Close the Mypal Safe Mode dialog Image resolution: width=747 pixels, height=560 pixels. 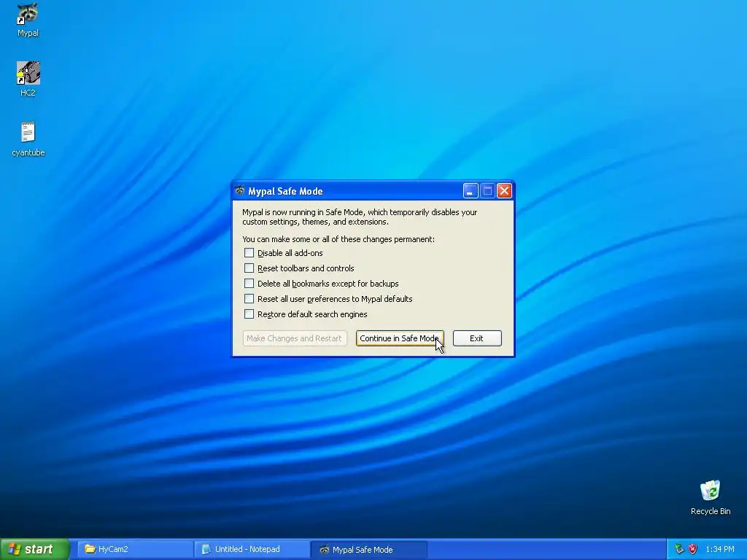point(504,191)
